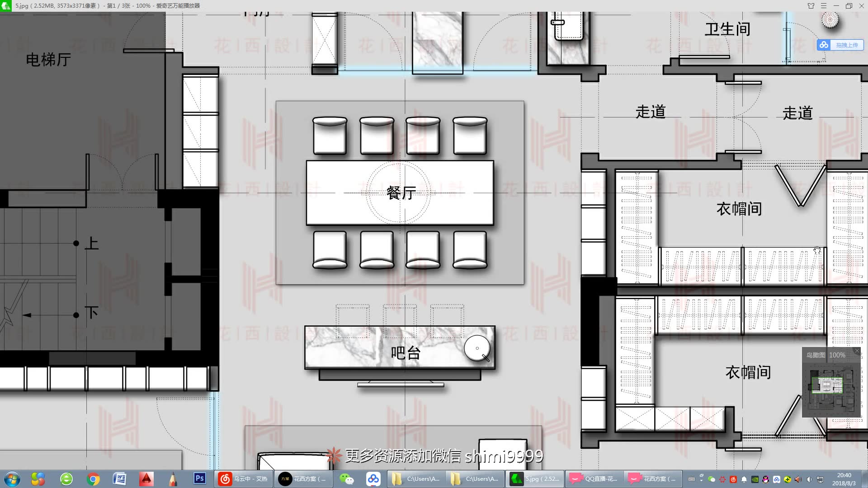Screen dimensions: 868x488
Task: Open QQ penguin tray icon
Action: click(x=766, y=479)
